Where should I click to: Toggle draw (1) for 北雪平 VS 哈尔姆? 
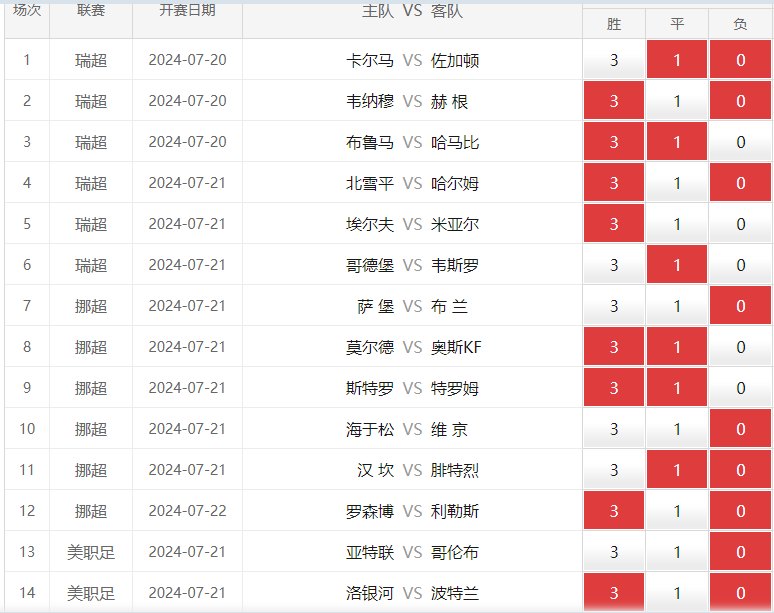tap(677, 183)
